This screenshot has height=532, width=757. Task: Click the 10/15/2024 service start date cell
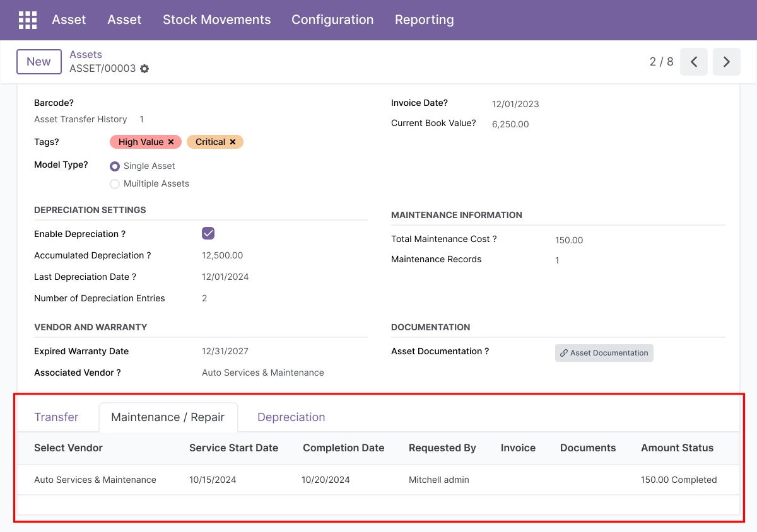(x=213, y=480)
